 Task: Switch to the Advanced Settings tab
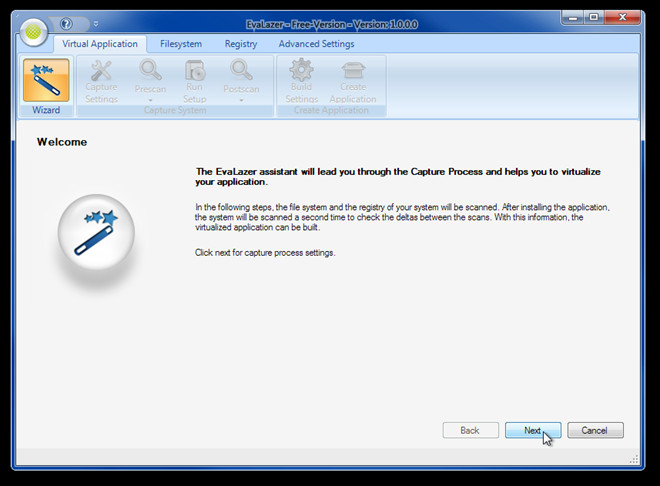(x=317, y=44)
